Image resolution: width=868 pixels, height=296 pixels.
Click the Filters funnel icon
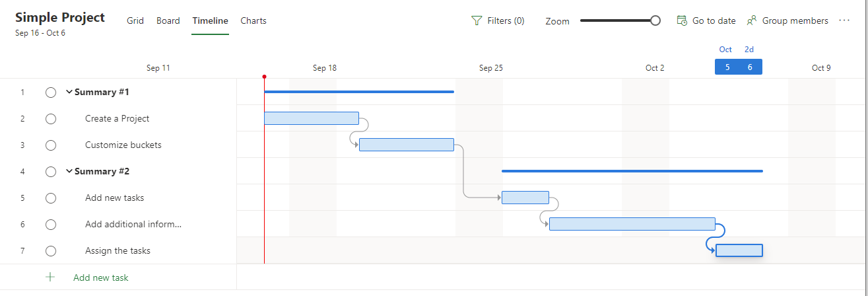[x=477, y=20]
